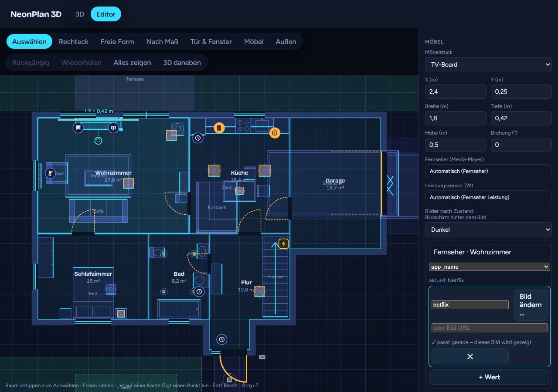
Task: Click the thermometer icon on the Sessel
Action: pos(51,173)
